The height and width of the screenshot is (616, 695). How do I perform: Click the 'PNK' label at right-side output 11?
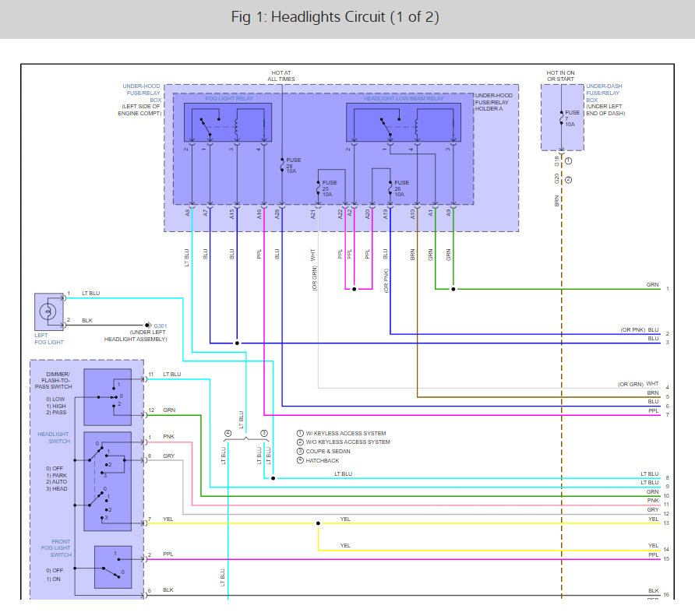653,500
